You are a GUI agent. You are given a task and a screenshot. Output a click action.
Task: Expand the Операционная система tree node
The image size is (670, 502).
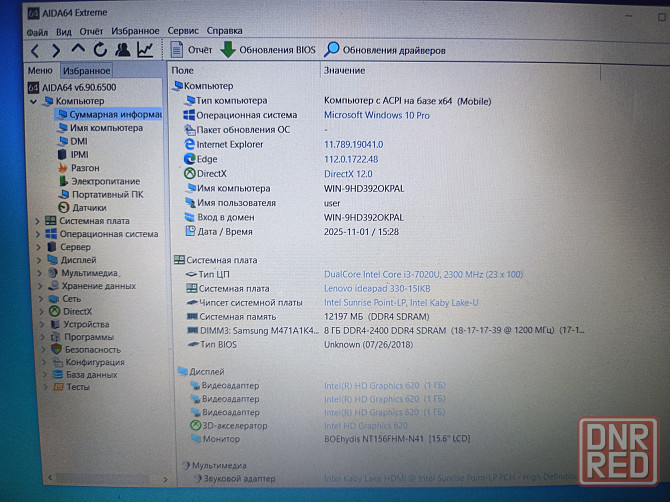pos(38,234)
